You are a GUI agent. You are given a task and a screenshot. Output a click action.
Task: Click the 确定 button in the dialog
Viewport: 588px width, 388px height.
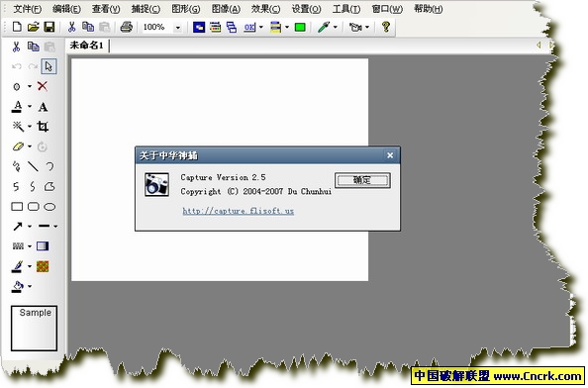pos(362,180)
